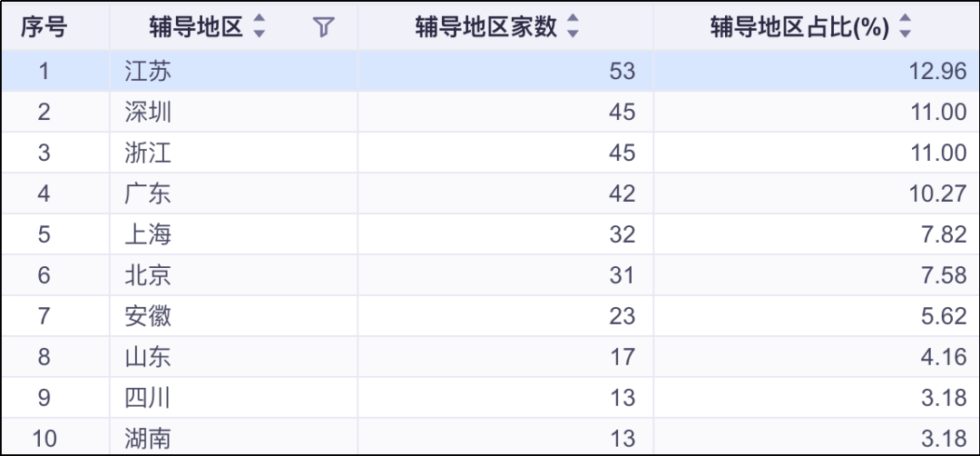Select the percentage cell showing 10.27
The height and width of the screenshot is (456, 980).
938,193
